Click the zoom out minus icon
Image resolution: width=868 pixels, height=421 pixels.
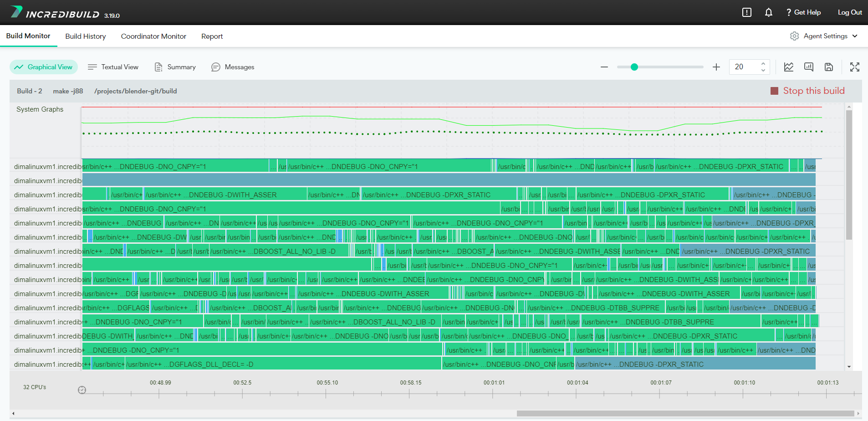(x=604, y=67)
